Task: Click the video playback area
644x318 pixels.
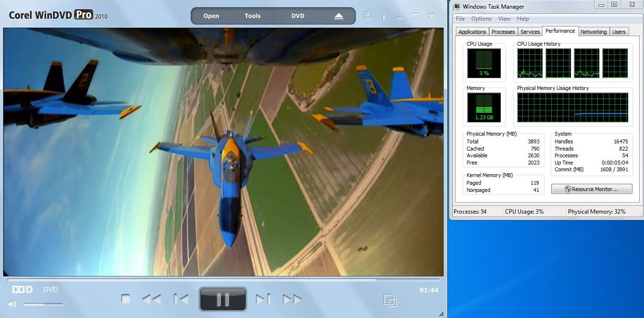Action: pyautogui.click(x=224, y=152)
